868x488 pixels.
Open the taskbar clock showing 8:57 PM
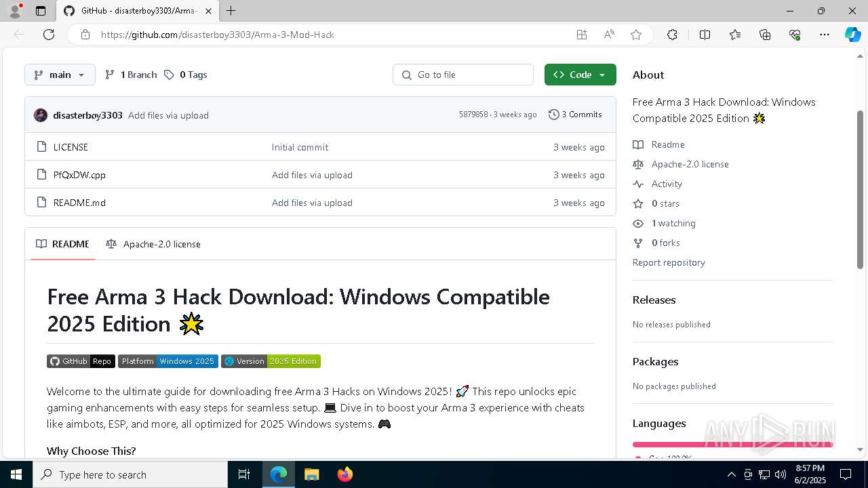810,474
